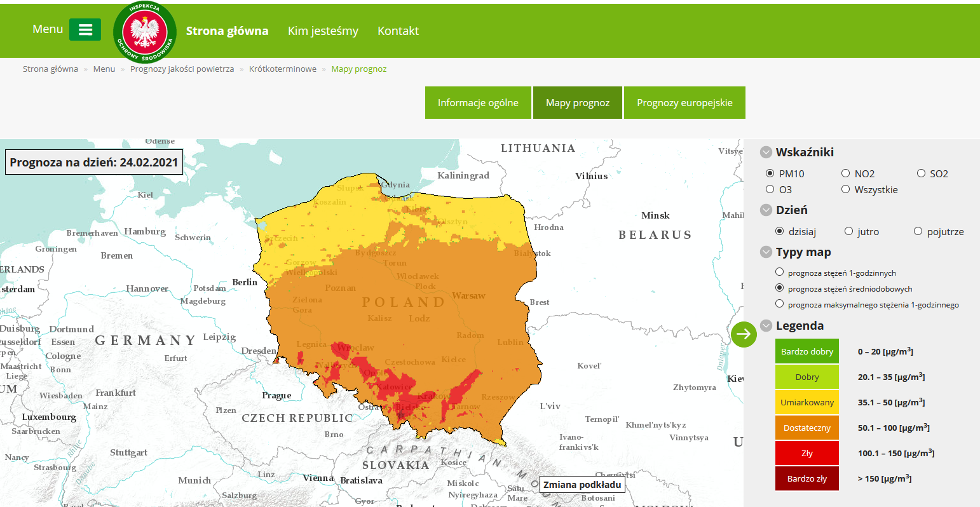The width and height of the screenshot is (980, 507).
Task: Click the Menu breadcrumb link
Action: [x=104, y=69]
